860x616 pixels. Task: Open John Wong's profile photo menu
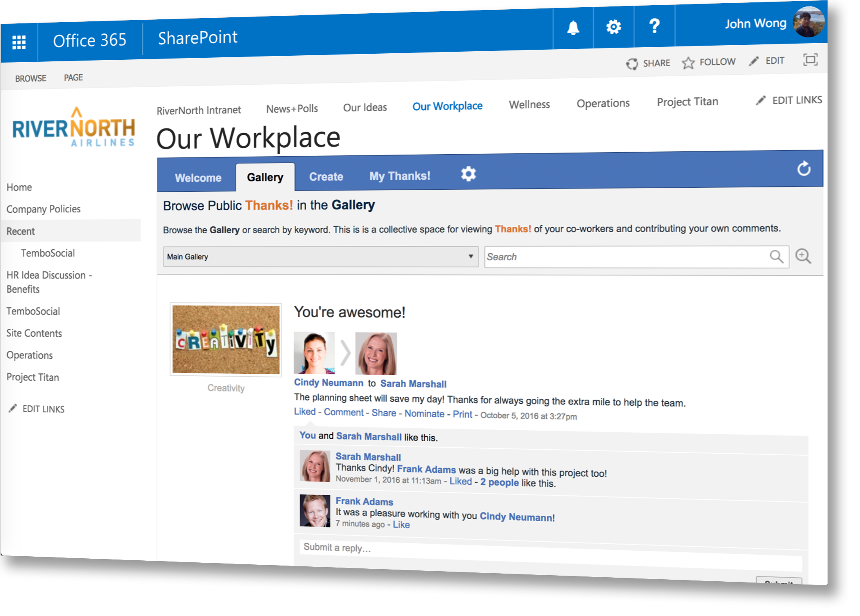pyautogui.click(x=808, y=21)
